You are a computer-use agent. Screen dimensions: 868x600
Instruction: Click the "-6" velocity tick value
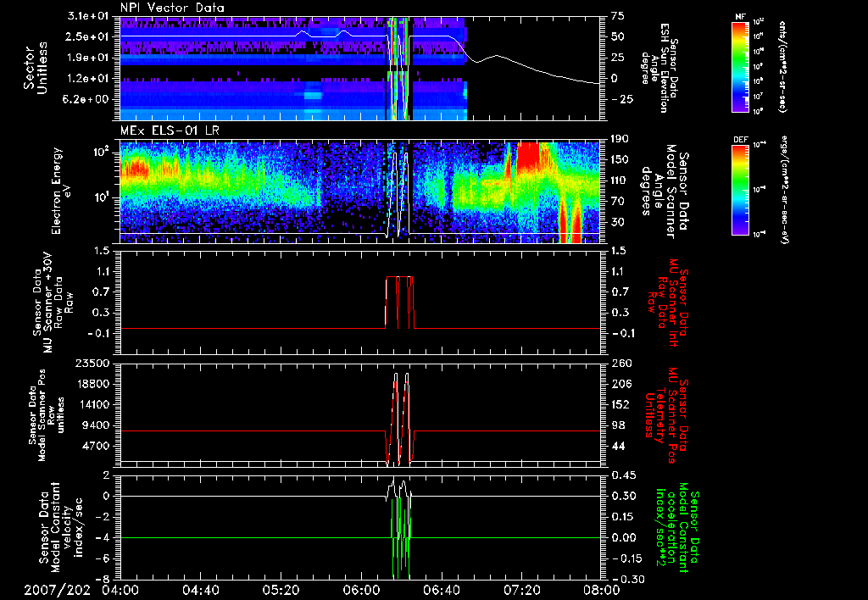tap(103, 558)
